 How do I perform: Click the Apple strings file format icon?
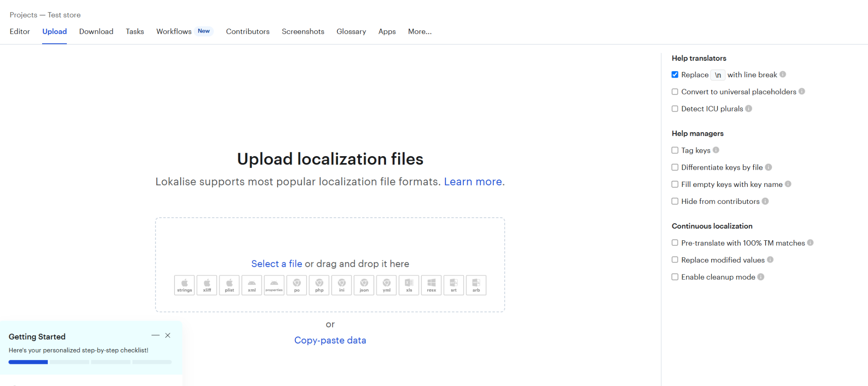coord(185,285)
